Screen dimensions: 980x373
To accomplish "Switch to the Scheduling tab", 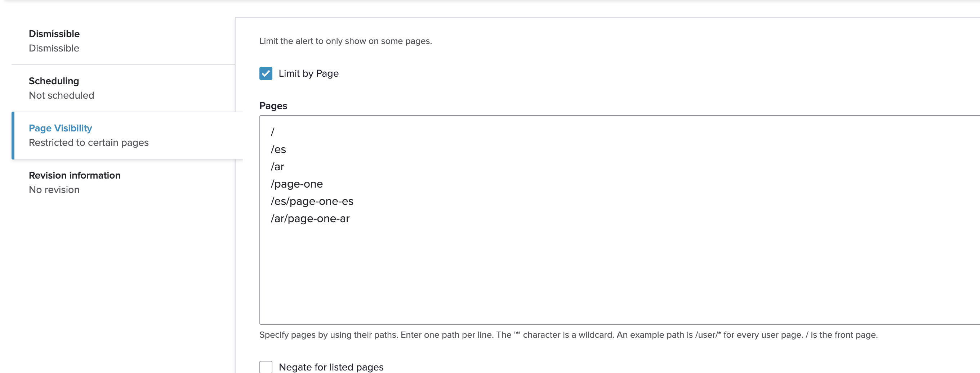I will click(x=54, y=81).
